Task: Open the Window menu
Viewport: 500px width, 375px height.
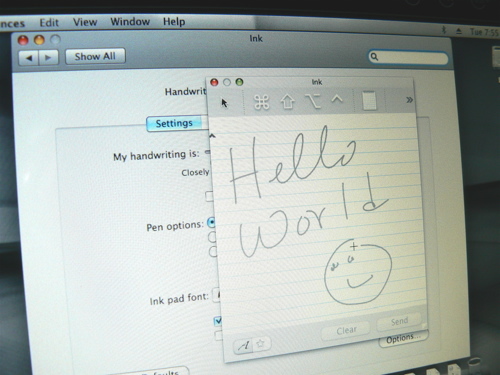Action: [130, 22]
